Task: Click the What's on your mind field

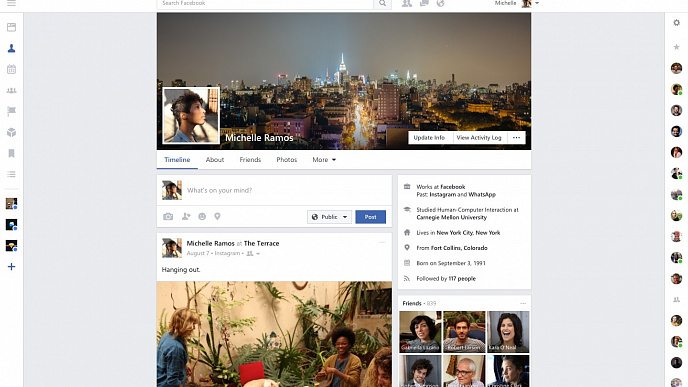Action: click(x=287, y=190)
